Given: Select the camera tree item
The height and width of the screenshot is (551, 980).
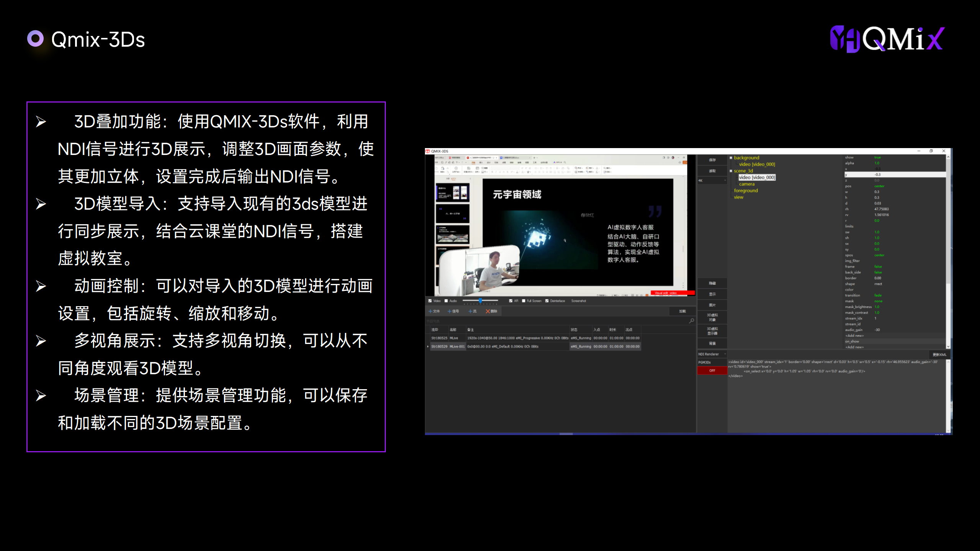Looking at the screenshot, I should click(x=746, y=184).
